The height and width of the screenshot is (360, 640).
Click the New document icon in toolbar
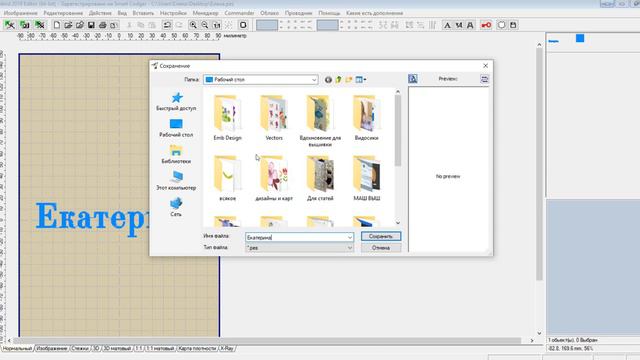(57, 25)
